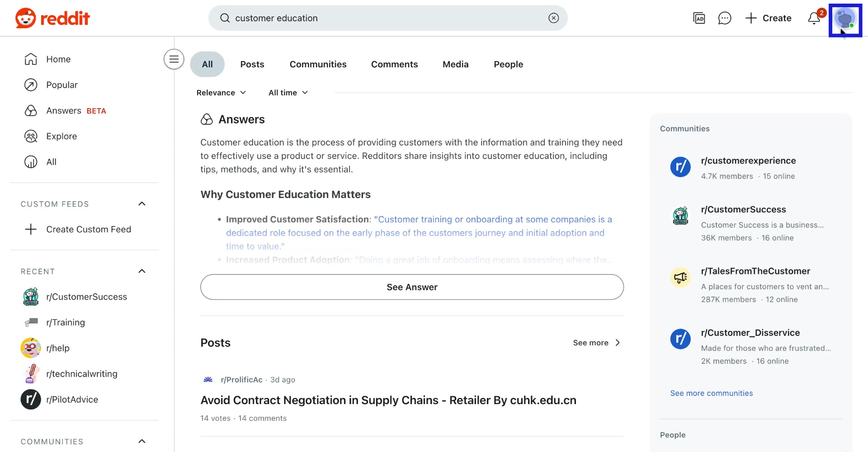Collapse the Recent section
This screenshot has height=452, width=868.
tap(142, 271)
